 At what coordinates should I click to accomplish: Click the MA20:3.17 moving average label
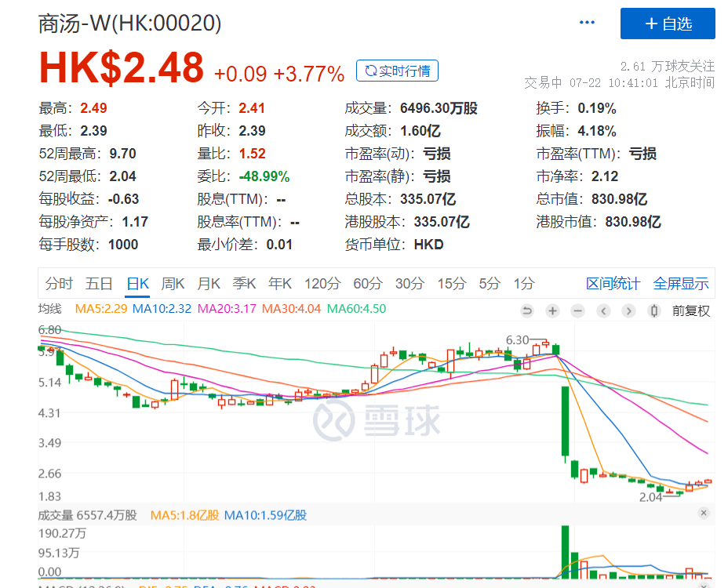tap(227, 309)
